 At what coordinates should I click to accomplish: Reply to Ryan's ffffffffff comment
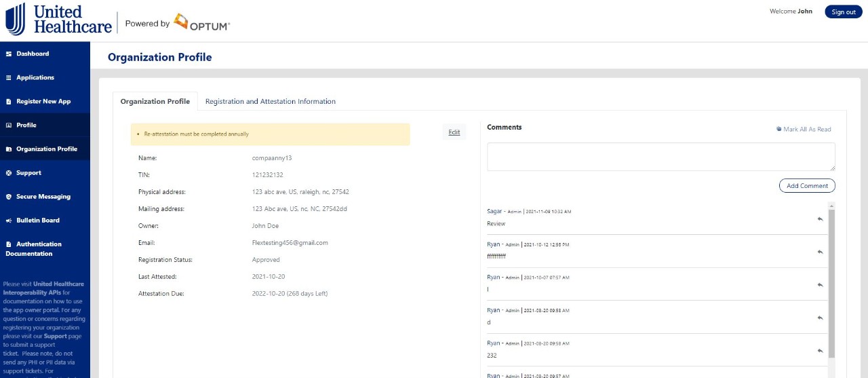click(820, 252)
